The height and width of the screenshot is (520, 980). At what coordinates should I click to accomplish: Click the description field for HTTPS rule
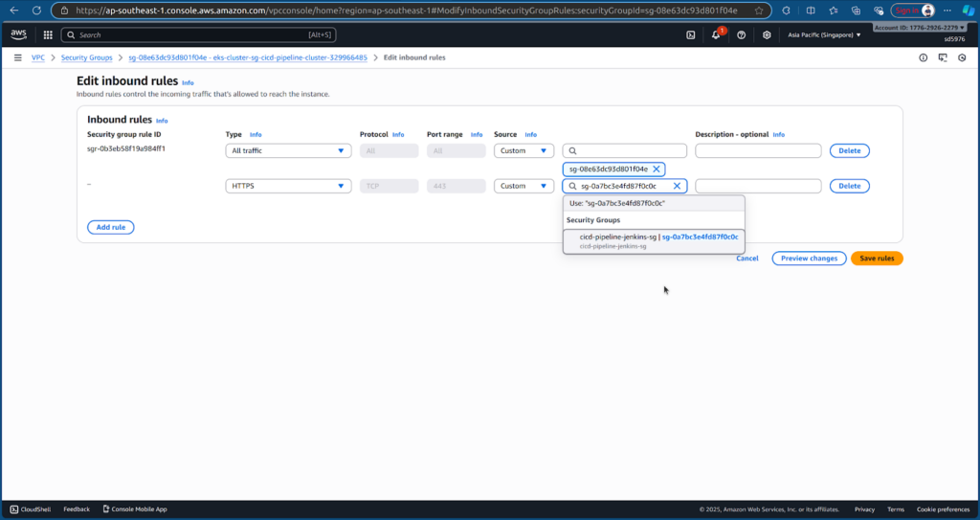pos(758,186)
